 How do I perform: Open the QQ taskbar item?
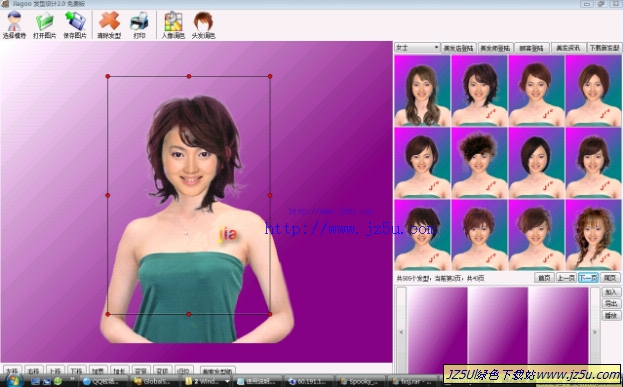(103, 381)
